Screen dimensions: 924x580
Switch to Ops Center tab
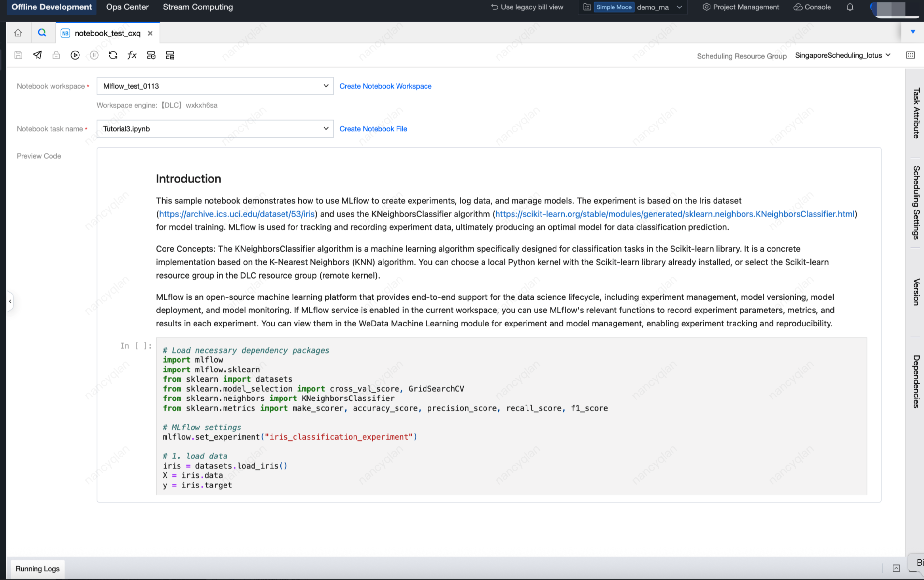[x=127, y=7]
